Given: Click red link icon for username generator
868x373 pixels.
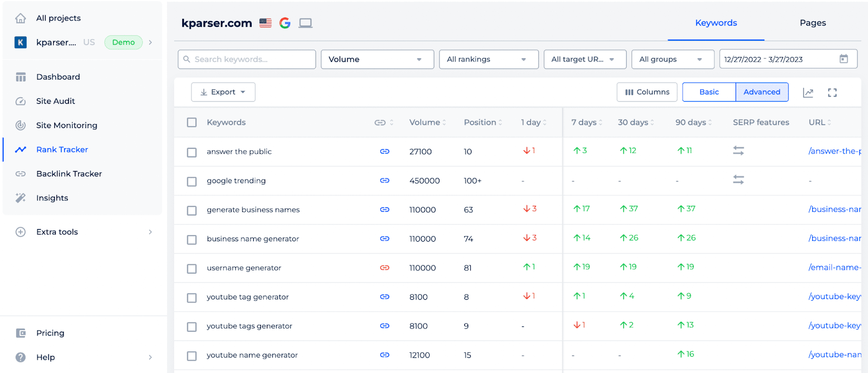Looking at the screenshot, I should [385, 268].
